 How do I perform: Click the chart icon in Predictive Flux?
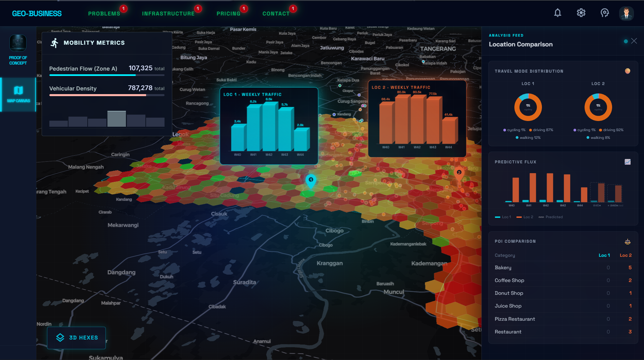coord(628,162)
